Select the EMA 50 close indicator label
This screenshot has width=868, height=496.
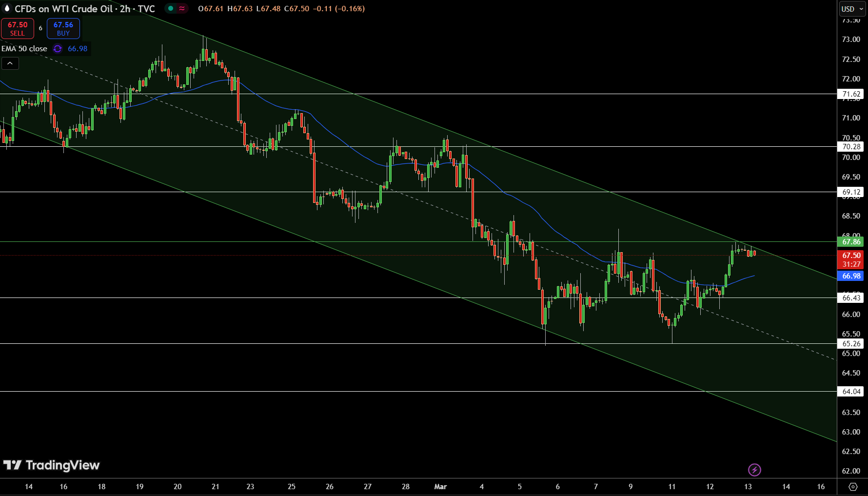pos(24,49)
